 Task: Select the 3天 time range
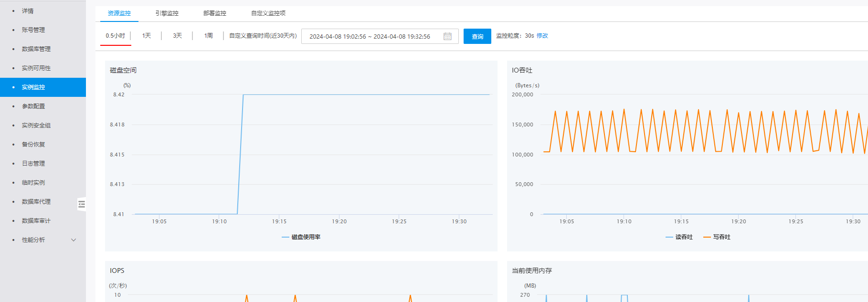tap(177, 36)
